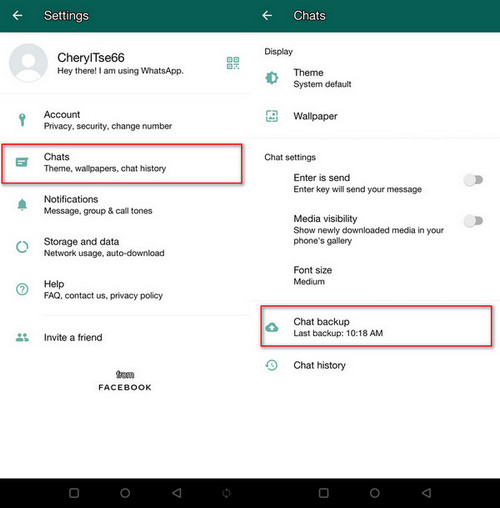500x508 pixels.
Task: Tap 'Hey there! I am using WhatsApp.' status
Action: click(x=120, y=71)
